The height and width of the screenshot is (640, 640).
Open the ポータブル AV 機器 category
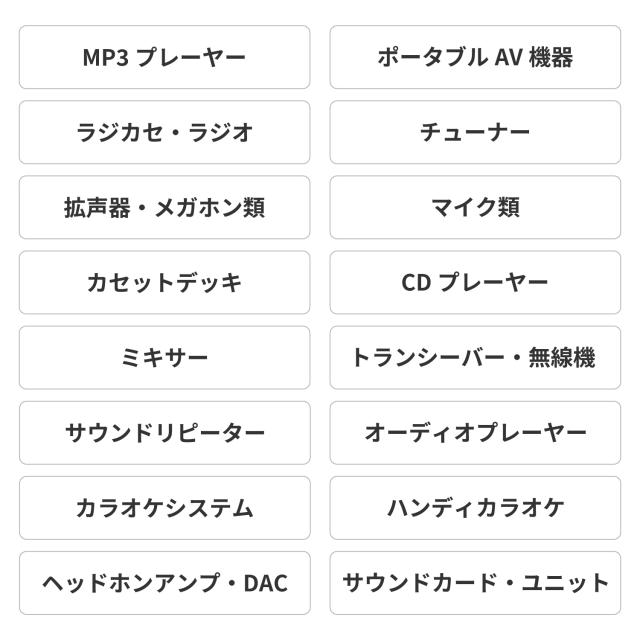(x=475, y=57)
